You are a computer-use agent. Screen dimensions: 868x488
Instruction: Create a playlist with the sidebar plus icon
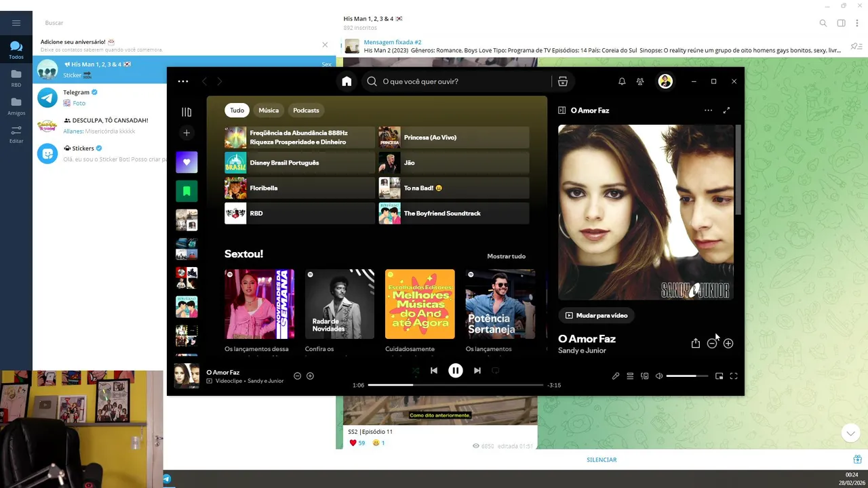[x=186, y=133]
